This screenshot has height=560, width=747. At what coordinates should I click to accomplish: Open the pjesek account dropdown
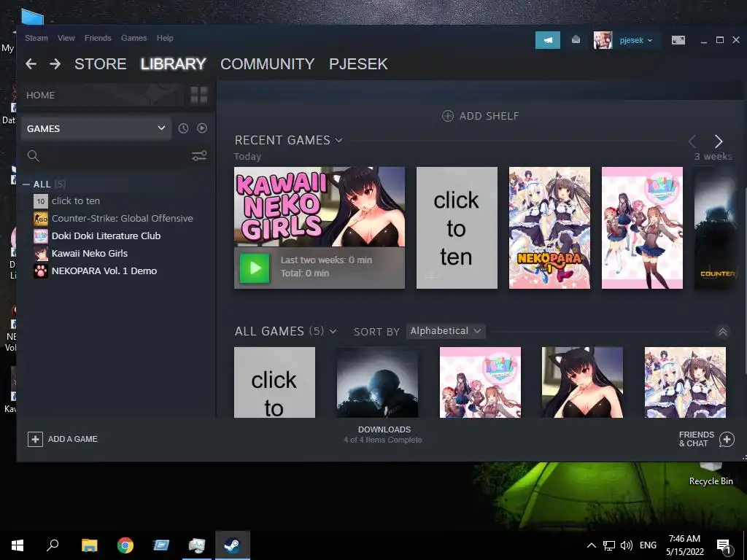[x=636, y=41]
